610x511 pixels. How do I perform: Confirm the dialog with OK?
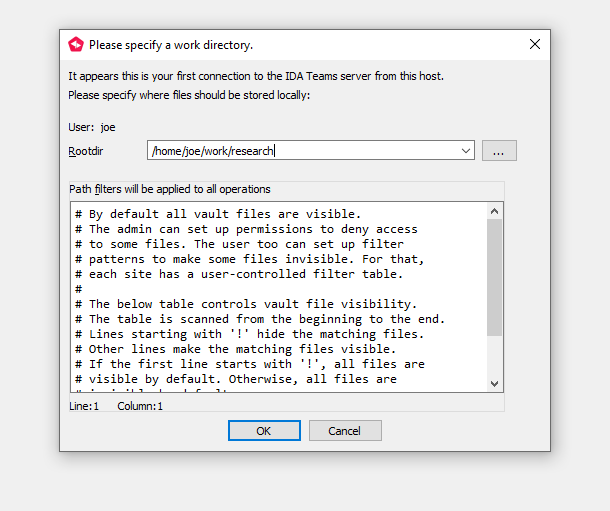[264, 431]
